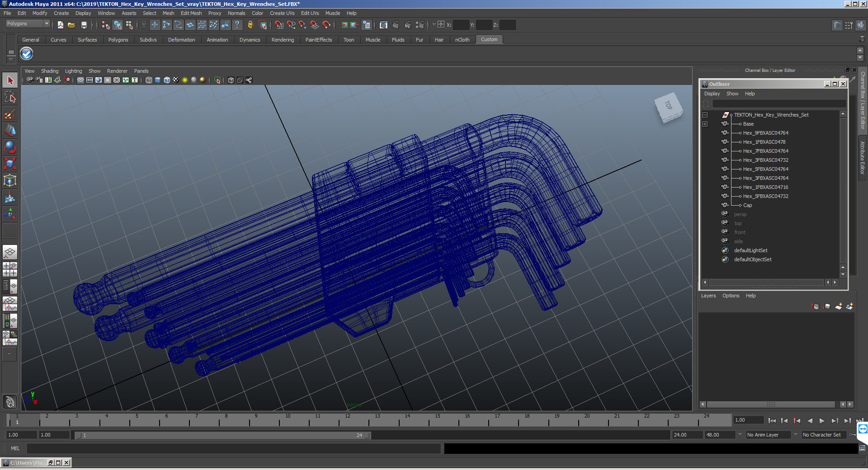Toggle viewport grid display icon

[80, 80]
